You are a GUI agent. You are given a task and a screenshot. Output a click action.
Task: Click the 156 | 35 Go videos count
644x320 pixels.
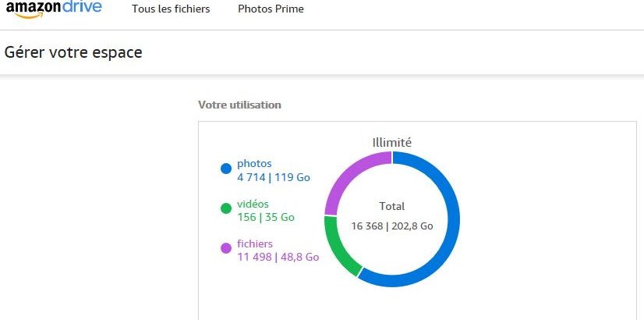(266, 217)
